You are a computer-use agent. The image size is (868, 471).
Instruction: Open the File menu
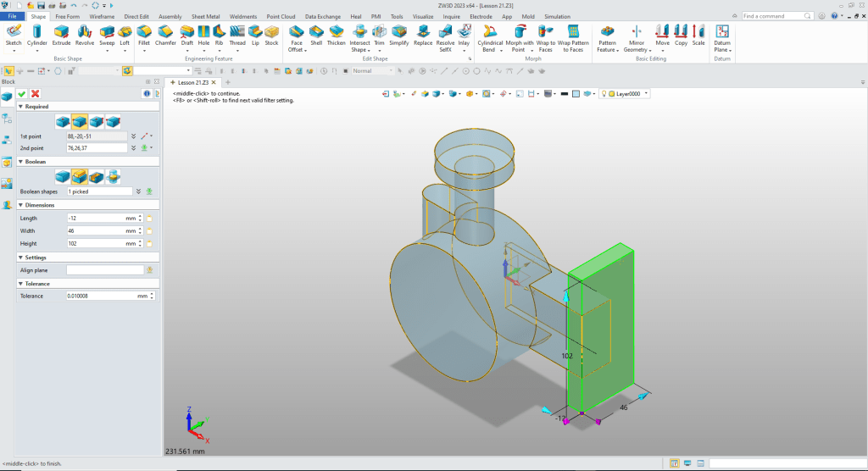13,16
